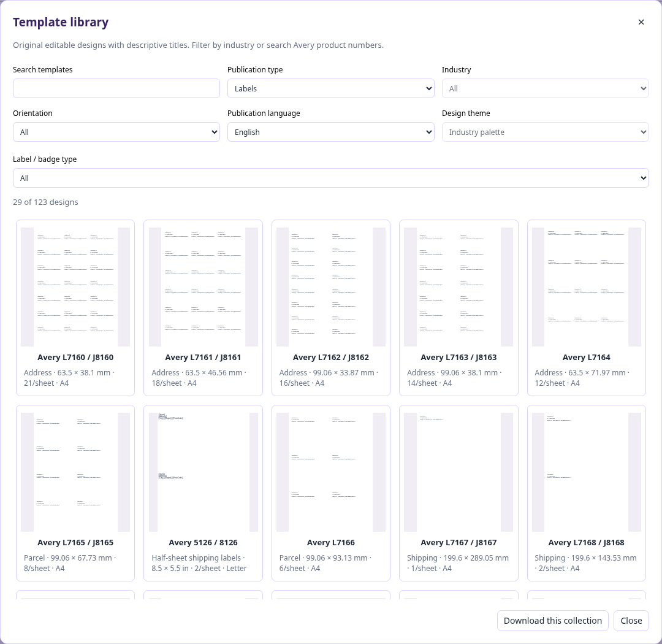662x644 pixels.
Task: Click the Download this collection button
Action: click(x=553, y=620)
